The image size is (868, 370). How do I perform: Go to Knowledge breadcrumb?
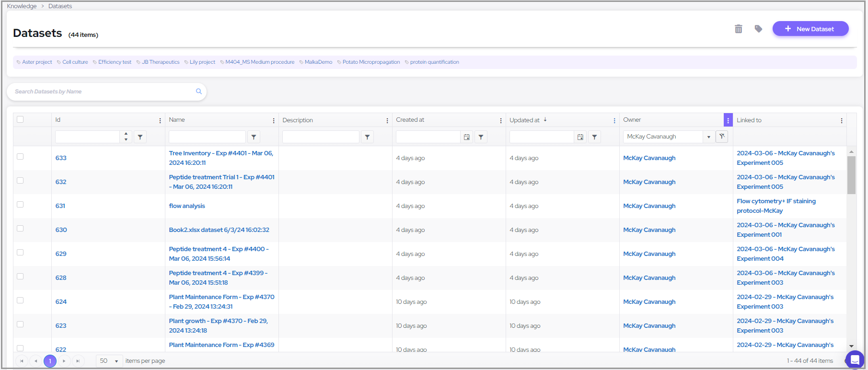(22, 6)
